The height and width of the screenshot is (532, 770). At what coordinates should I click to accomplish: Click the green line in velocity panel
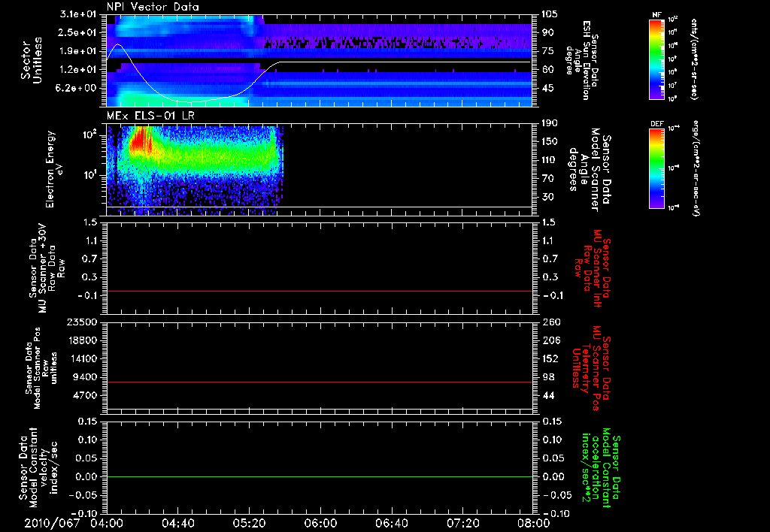point(320,476)
